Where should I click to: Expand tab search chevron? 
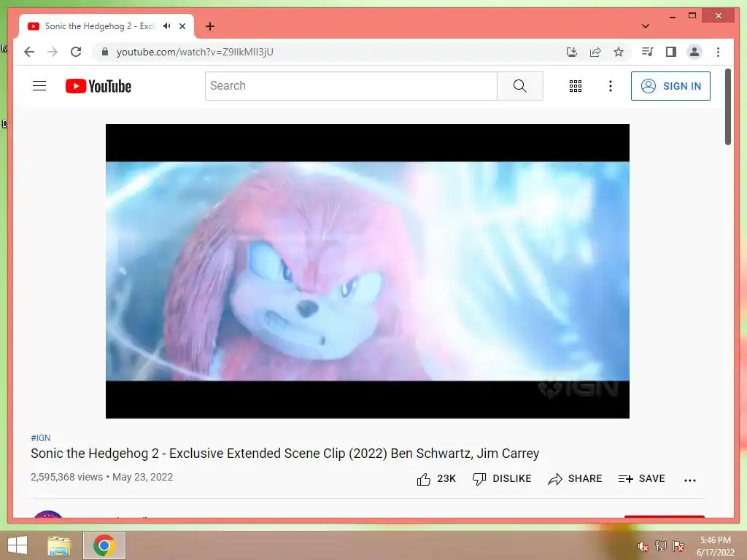(646, 26)
